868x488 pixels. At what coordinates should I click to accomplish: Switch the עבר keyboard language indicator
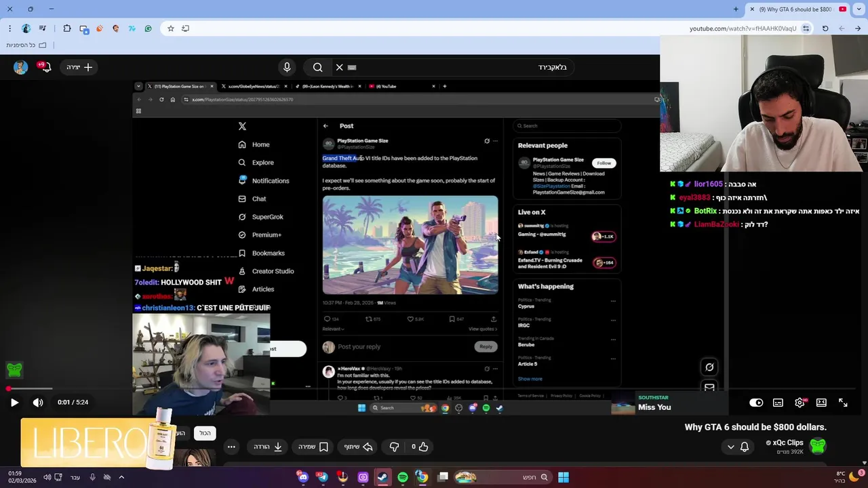75,477
